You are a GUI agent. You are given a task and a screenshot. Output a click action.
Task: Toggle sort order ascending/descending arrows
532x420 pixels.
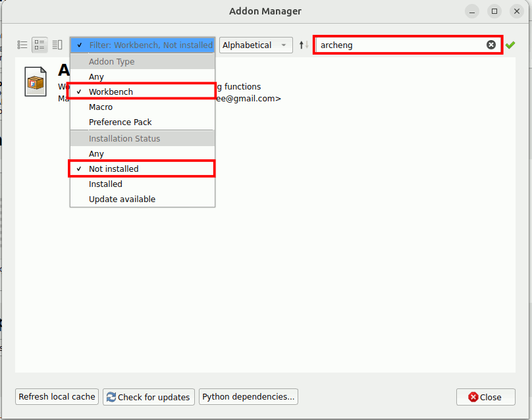[304, 45]
